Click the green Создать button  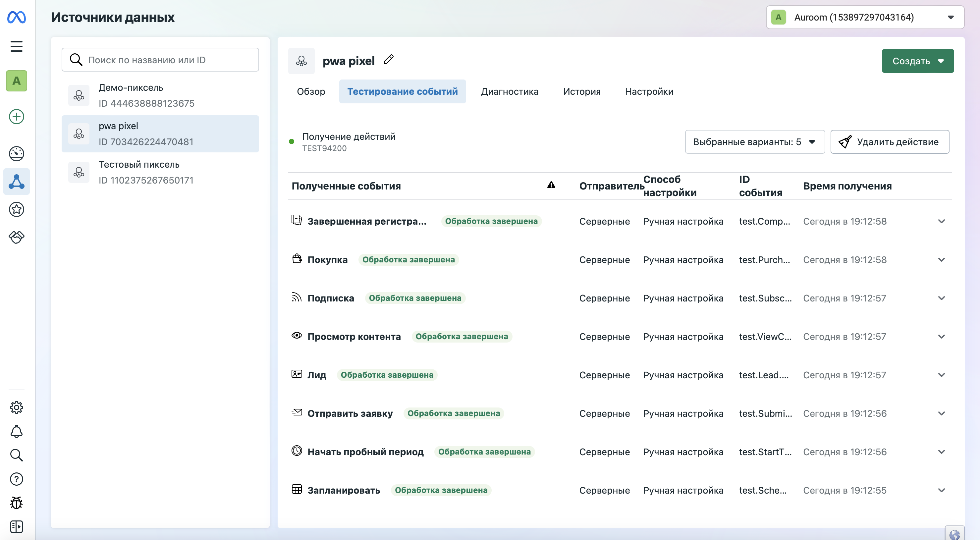917,61
